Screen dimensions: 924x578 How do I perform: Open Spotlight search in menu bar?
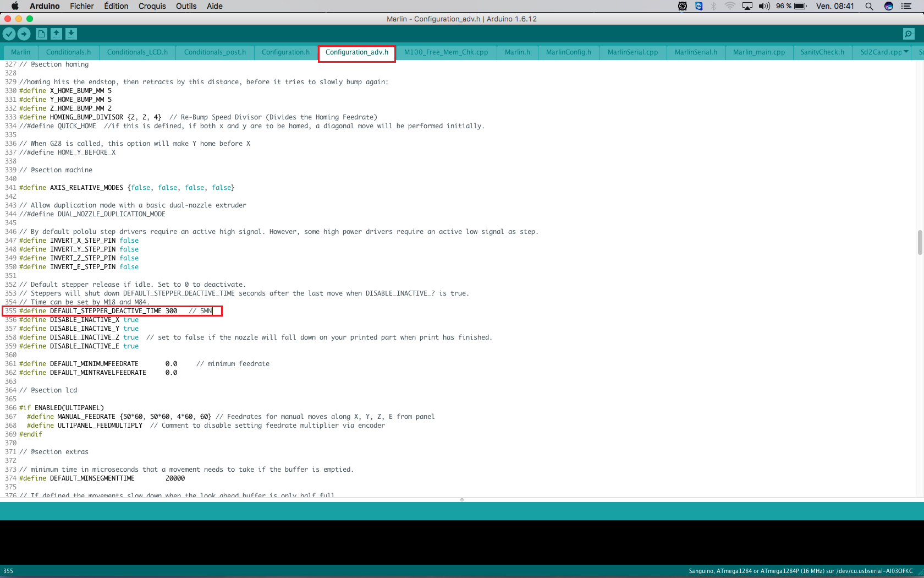point(869,6)
